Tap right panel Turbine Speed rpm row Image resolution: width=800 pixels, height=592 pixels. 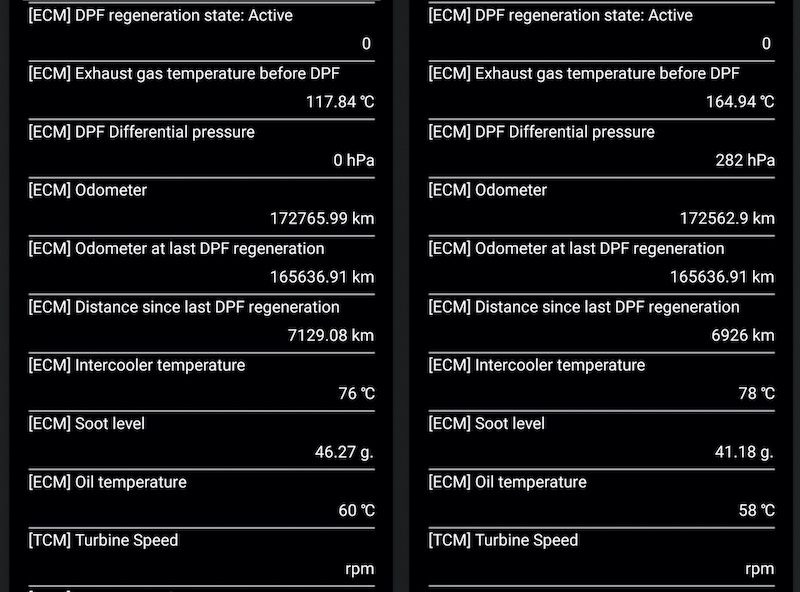(x=602, y=557)
